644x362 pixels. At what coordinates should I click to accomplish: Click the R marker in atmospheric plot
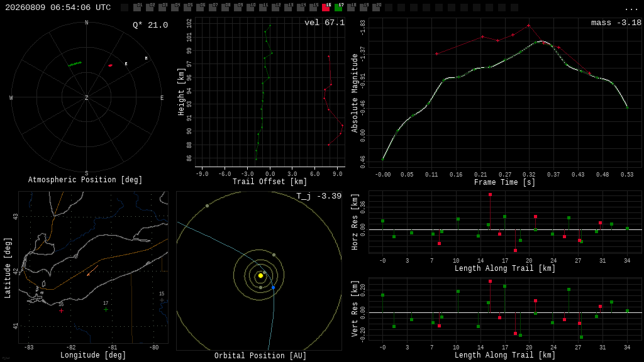126,64
